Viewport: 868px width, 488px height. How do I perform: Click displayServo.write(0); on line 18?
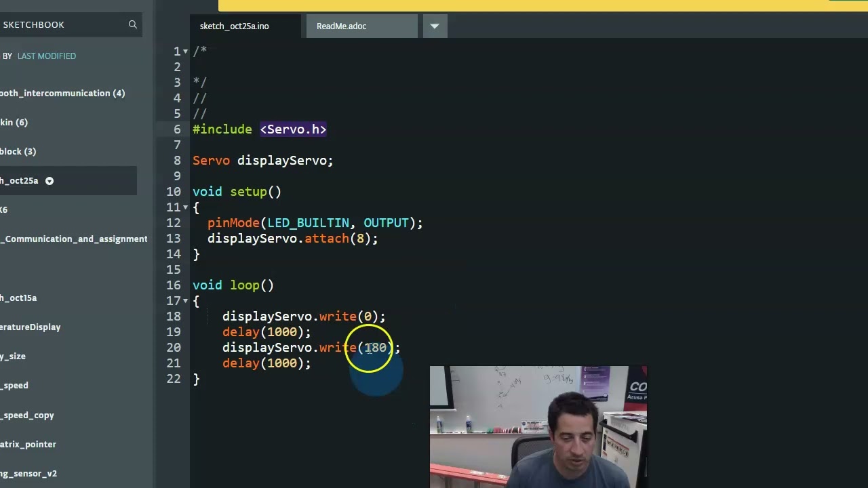point(304,317)
